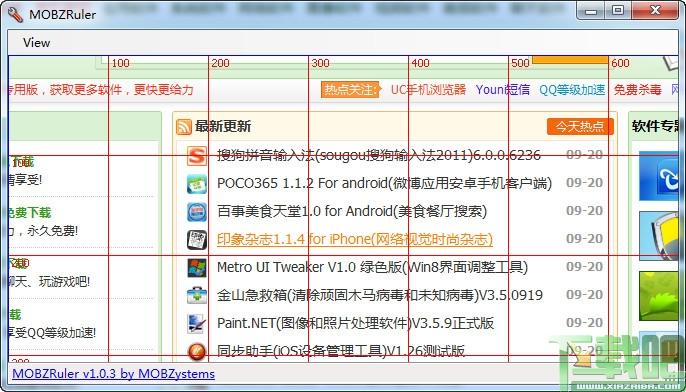Screen dimensions: 686x392
Task: Open the POCO365 1.1.2 For android link
Action: [384, 183]
